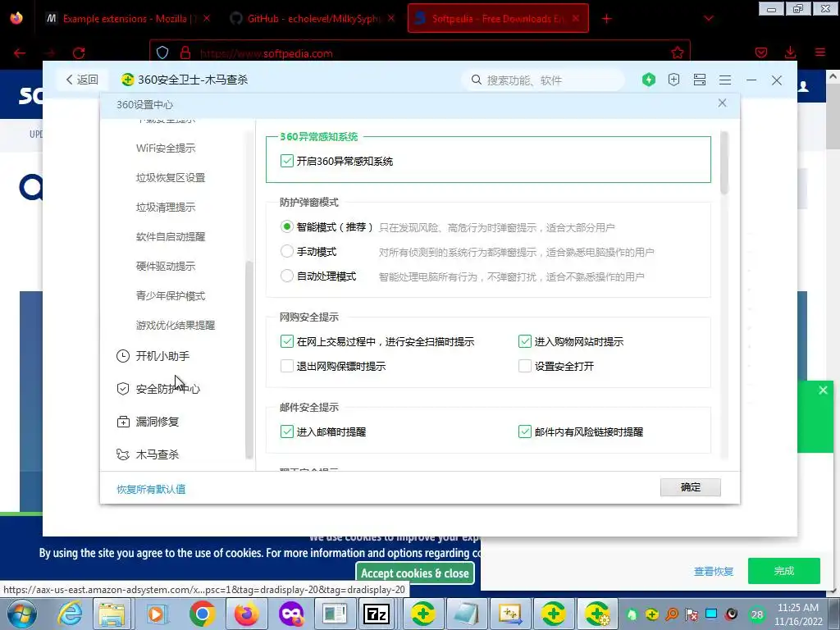
Task: Open 7-Zip from the taskbar
Action: coord(376,614)
